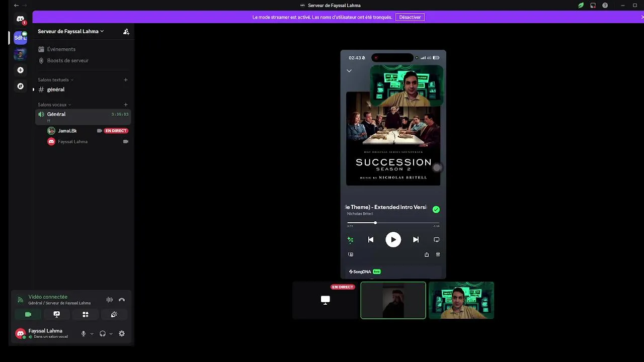Tap the connect-device icon bottom left of player
Screen dimensions: 644x362
351,254
